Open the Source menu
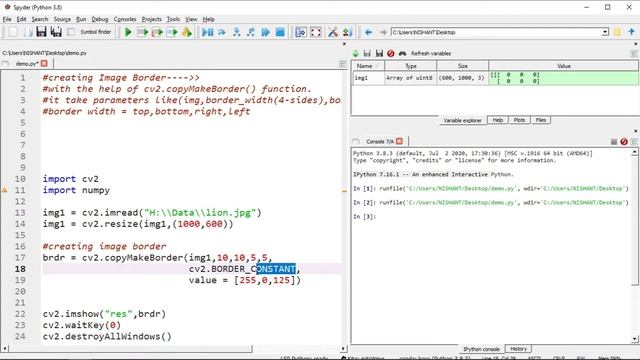Screen dimensions: 640x360 click(x=62, y=19)
